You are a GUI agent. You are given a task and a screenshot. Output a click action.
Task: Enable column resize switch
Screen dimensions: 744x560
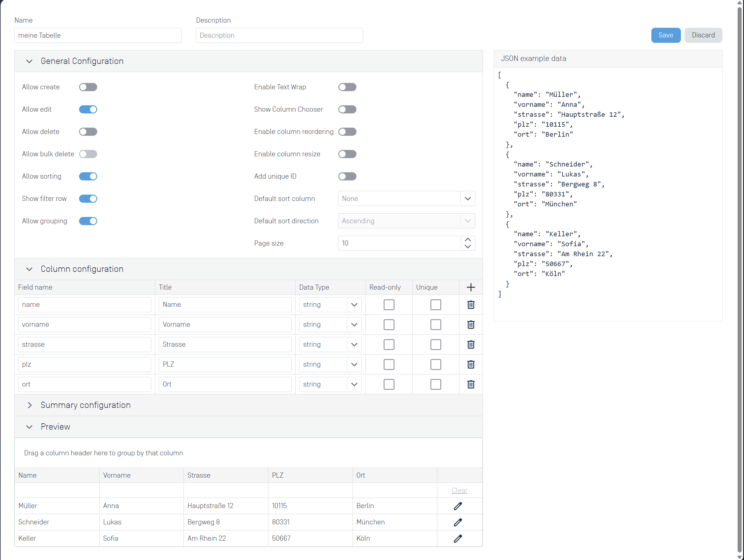[x=347, y=154]
